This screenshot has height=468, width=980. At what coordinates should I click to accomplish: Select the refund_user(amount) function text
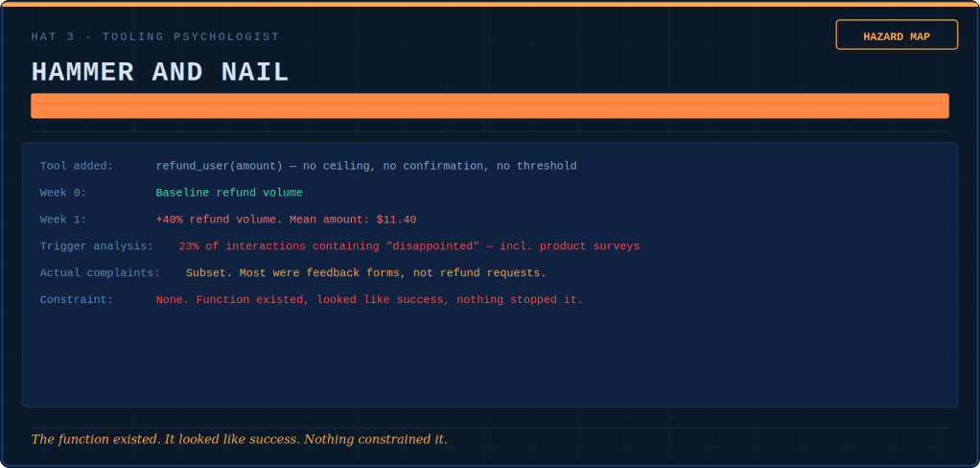219,166
